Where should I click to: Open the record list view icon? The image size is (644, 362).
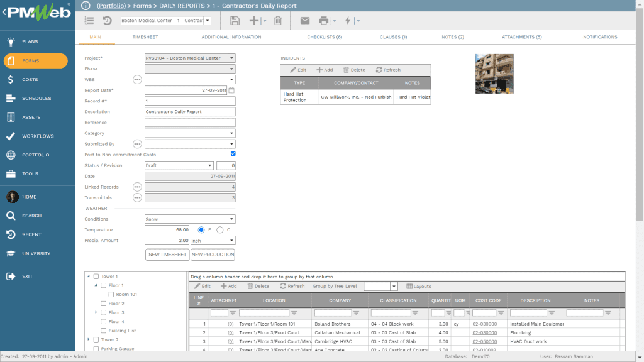[89, 21]
